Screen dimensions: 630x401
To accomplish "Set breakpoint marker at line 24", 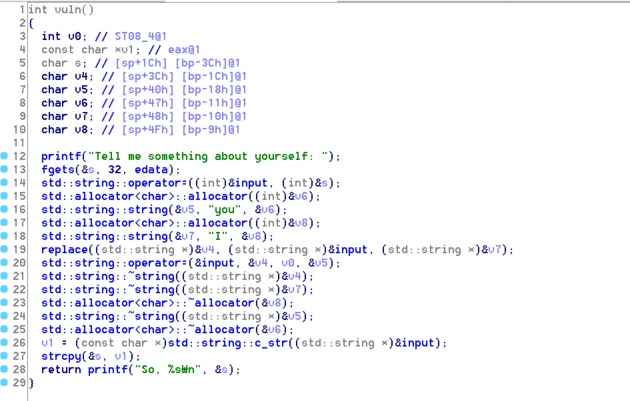I will click(x=4, y=316).
